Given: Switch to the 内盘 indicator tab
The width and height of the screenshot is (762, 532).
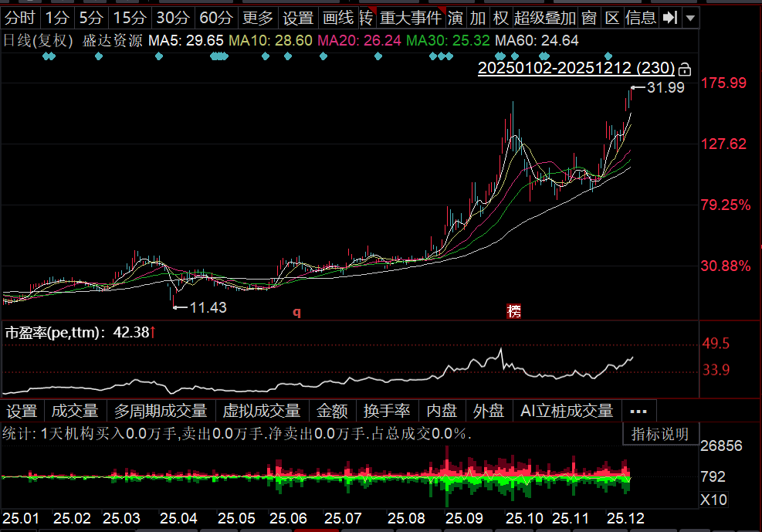Looking at the screenshot, I should pos(442,411).
